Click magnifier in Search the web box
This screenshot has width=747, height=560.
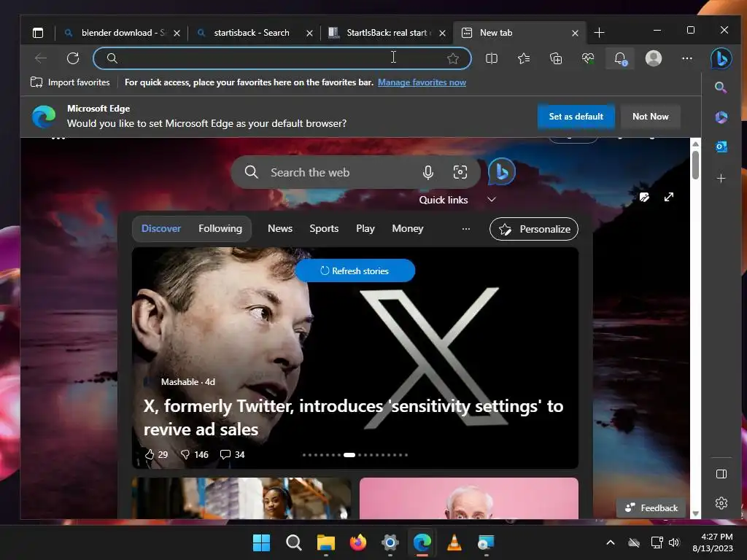pyautogui.click(x=251, y=172)
